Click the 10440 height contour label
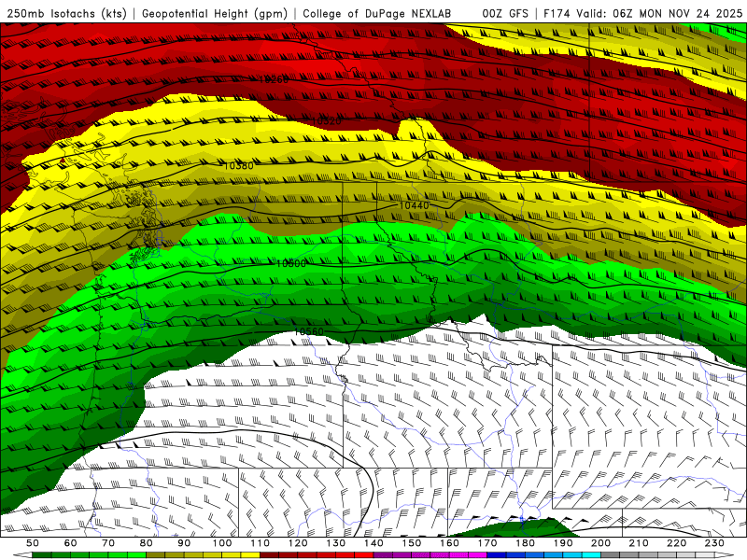The width and height of the screenshot is (747, 560). pyautogui.click(x=414, y=205)
